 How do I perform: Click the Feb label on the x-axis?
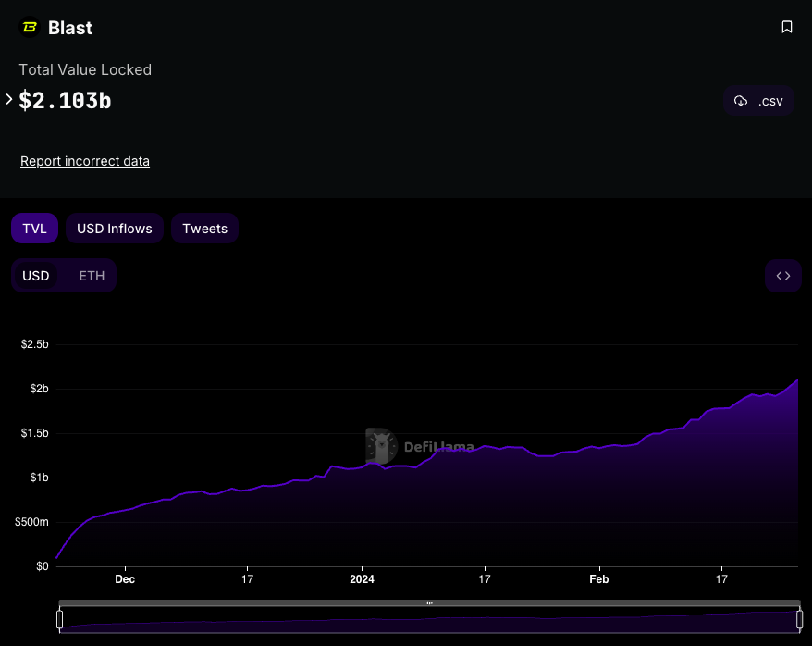click(599, 579)
